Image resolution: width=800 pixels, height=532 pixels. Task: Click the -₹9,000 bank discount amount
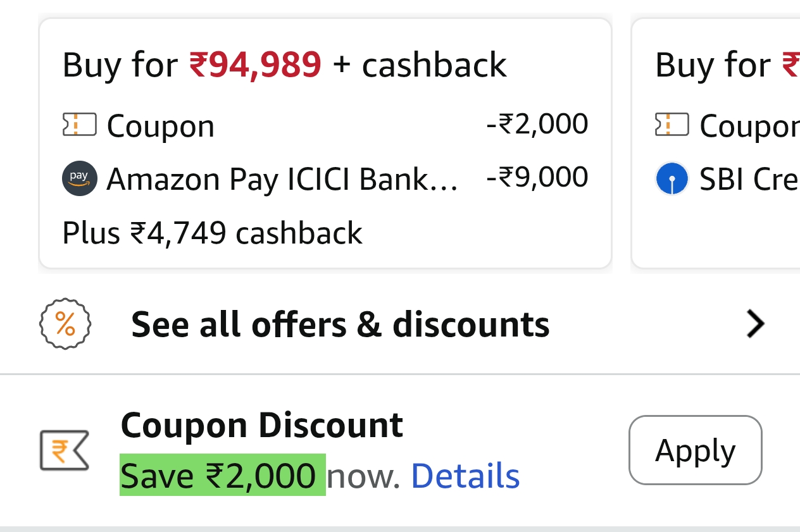(x=537, y=178)
